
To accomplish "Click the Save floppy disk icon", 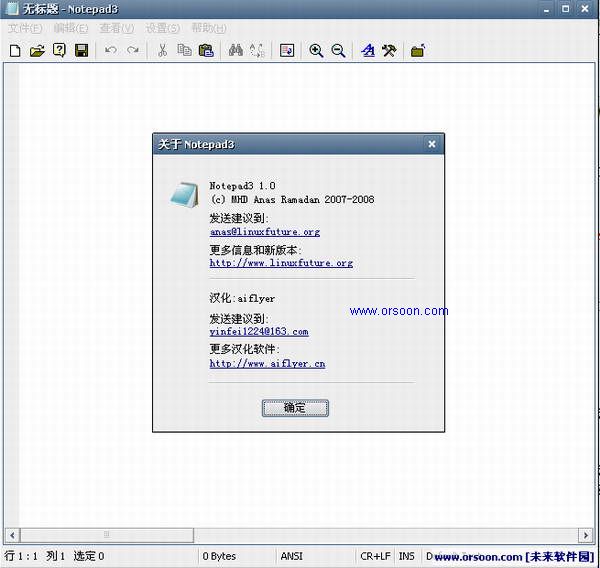I will pyautogui.click(x=82, y=51).
